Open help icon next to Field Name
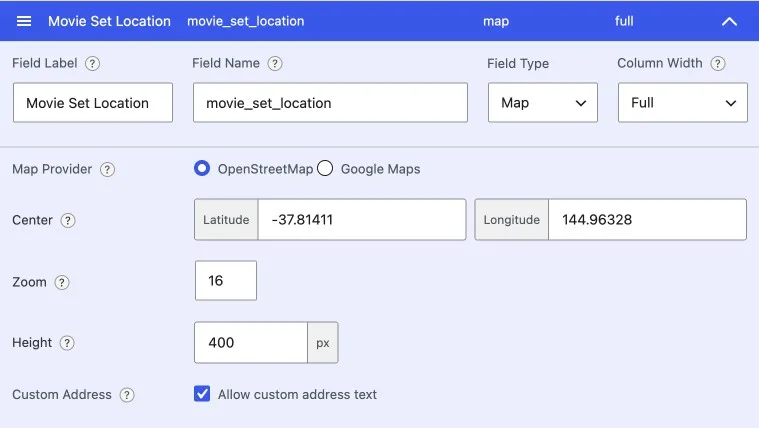The image size is (759, 428). pyautogui.click(x=275, y=63)
